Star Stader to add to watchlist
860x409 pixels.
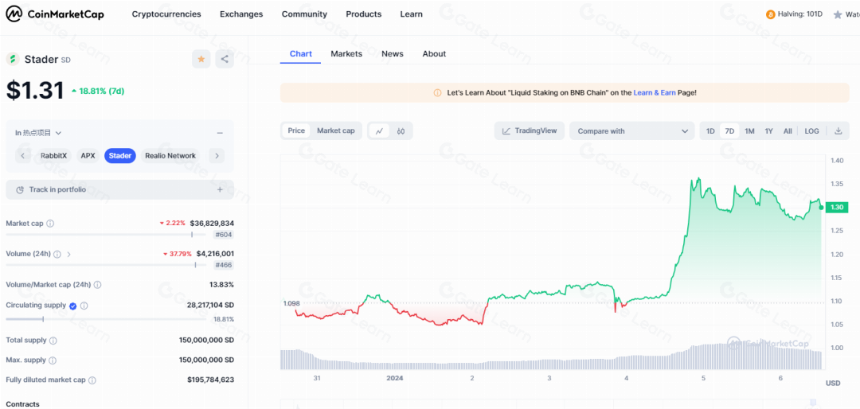pos(201,59)
